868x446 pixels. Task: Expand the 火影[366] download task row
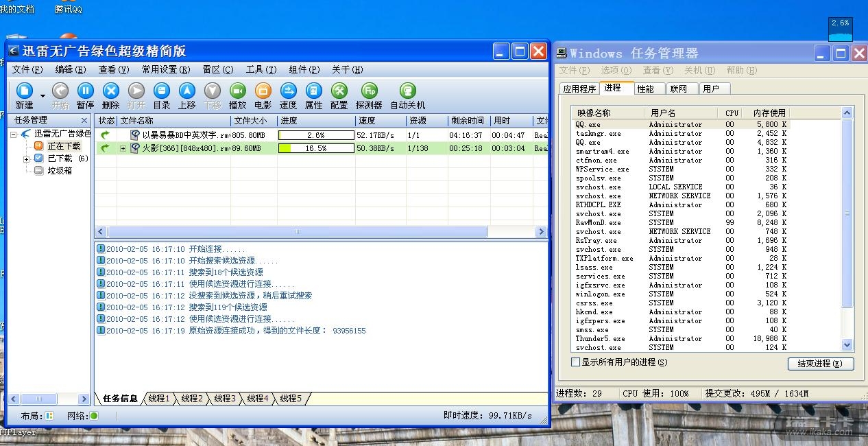pyautogui.click(x=123, y=148)
